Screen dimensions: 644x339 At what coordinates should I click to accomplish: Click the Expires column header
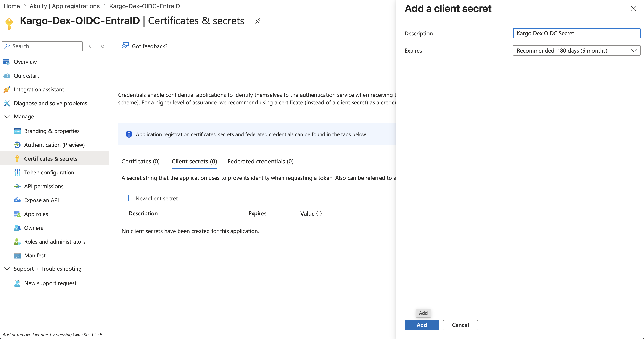(257, 213)
